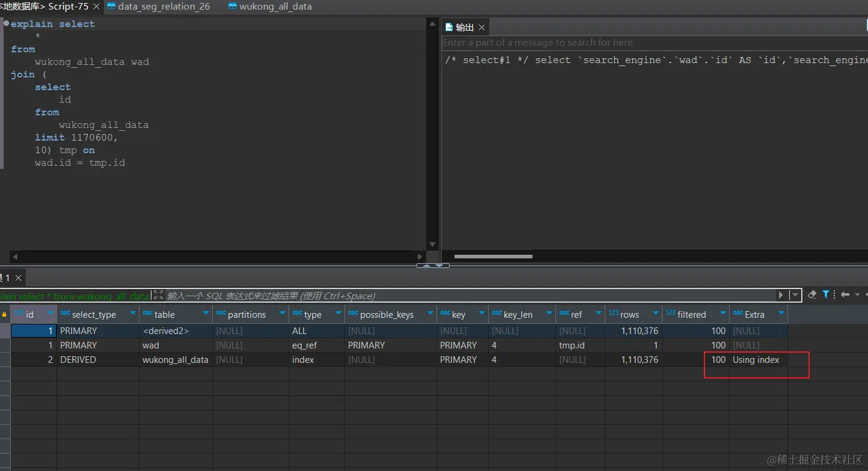Select the 'ALL' type cell
Viewport: 868px width, 471px height.
point(316,331)
